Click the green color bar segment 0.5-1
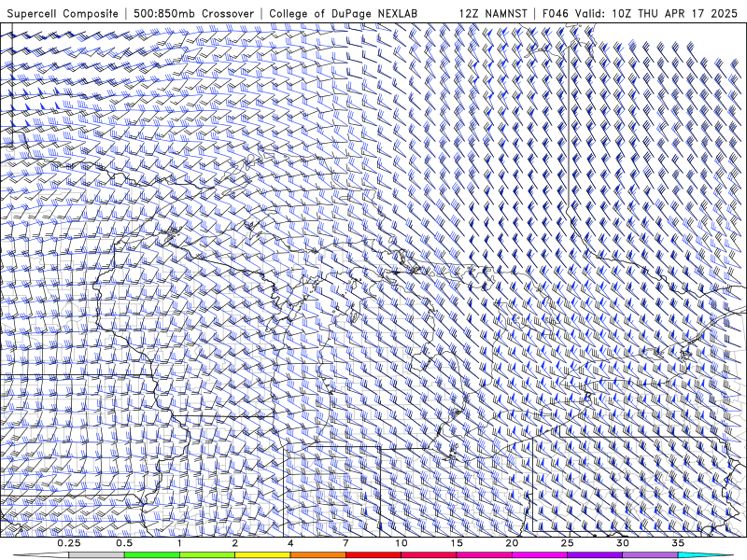747x560 pixels. 152,555
